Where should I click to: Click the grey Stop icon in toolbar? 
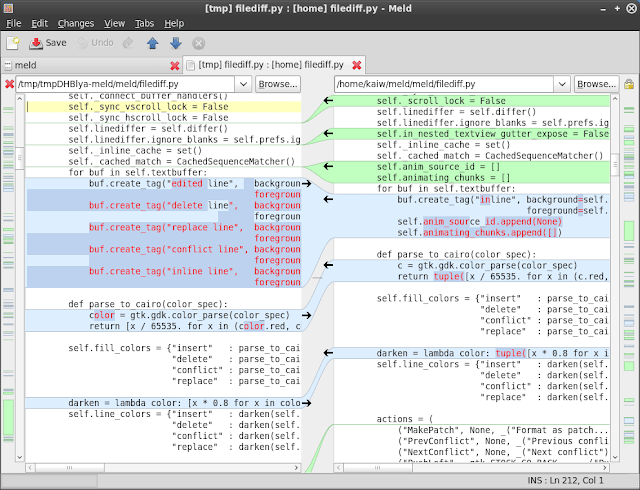pos(199,43)
